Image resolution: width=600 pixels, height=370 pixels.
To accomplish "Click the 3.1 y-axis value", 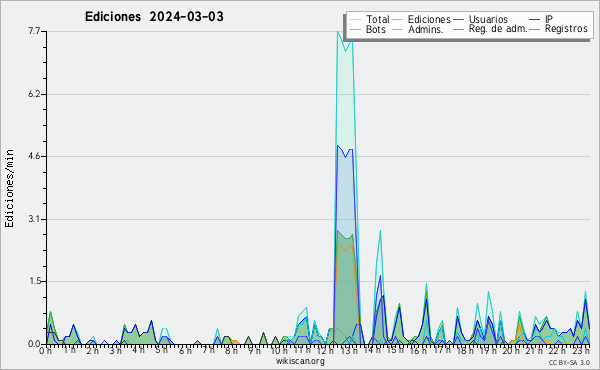I will pyautogui.click(x=34, y=219).
